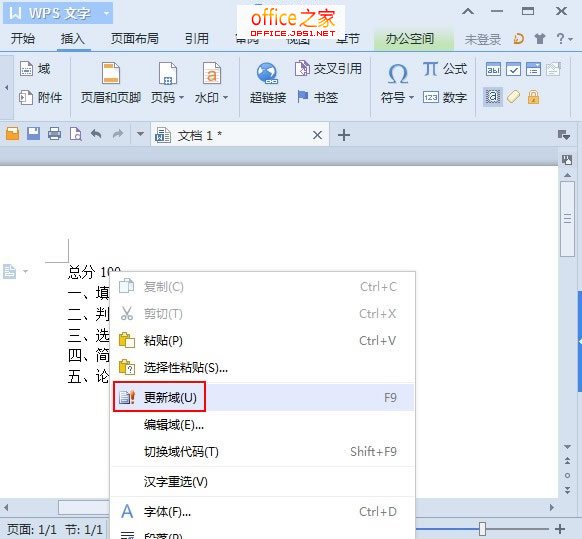The height and width of the screenshot is (539, 582).
Task: Insert a checkbox form field icon
Action: pos(513,69)
